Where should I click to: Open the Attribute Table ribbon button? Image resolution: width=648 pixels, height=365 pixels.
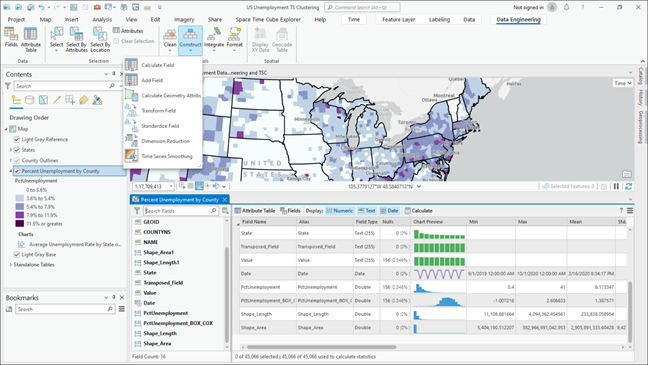click(x=31, y=40)
